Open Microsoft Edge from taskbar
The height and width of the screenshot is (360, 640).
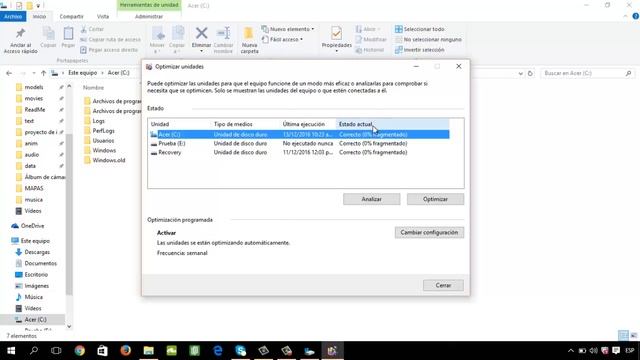pyautogui.click(x=218, y=351)
